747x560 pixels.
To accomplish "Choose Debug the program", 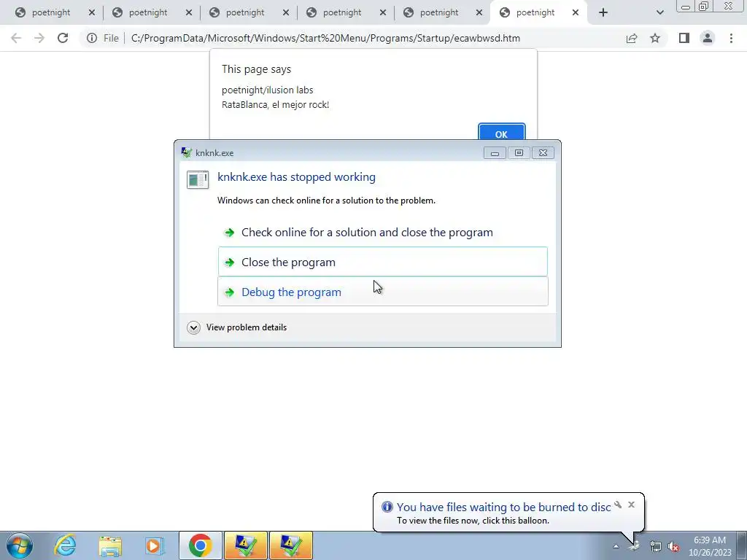I will click(382, 292).
